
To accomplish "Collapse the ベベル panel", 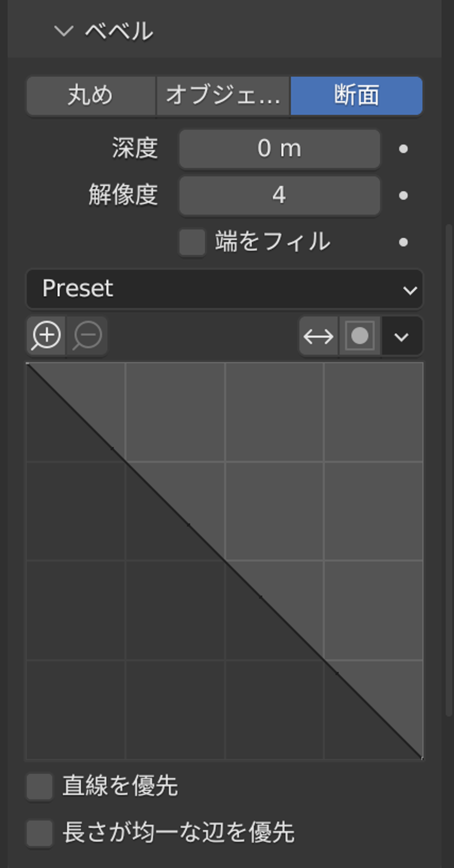I will point(64,31).
